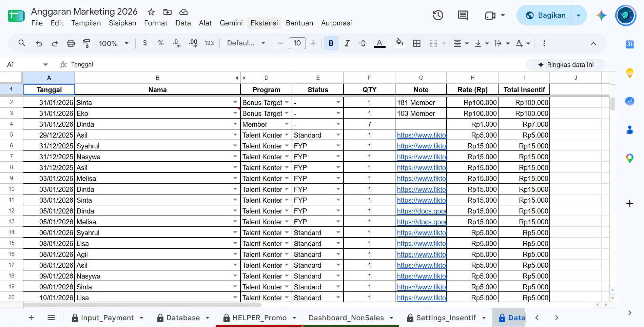Format selected cells as percent
This screenshot has height=327, width=644.
pos(161,43)
